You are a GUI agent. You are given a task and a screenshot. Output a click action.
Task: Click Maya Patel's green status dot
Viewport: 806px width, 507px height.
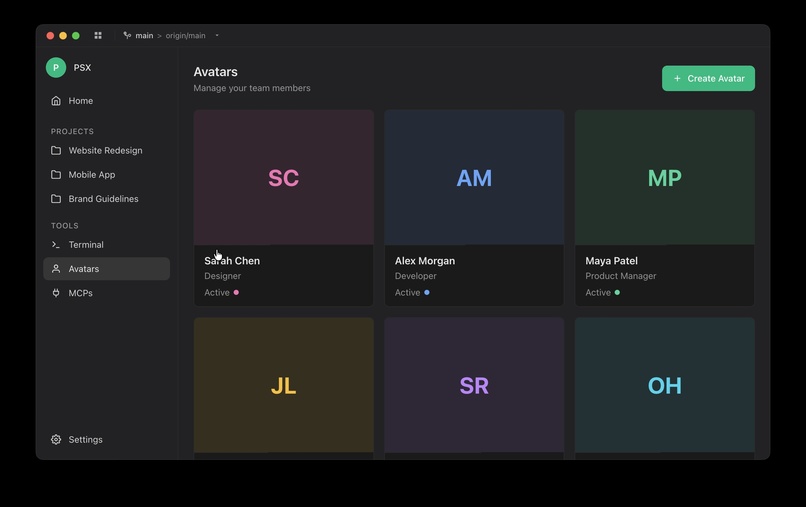pyautogui.click(x=617, y=293)
